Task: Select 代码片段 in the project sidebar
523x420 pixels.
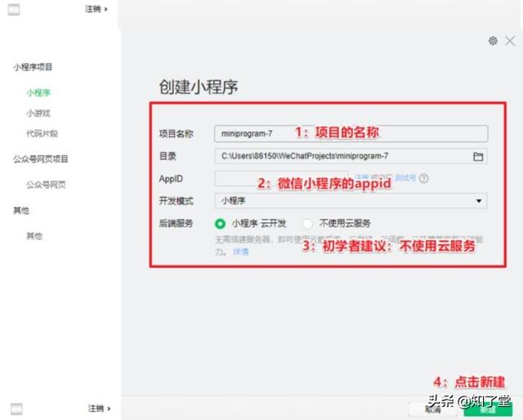Action: (42, 134)
